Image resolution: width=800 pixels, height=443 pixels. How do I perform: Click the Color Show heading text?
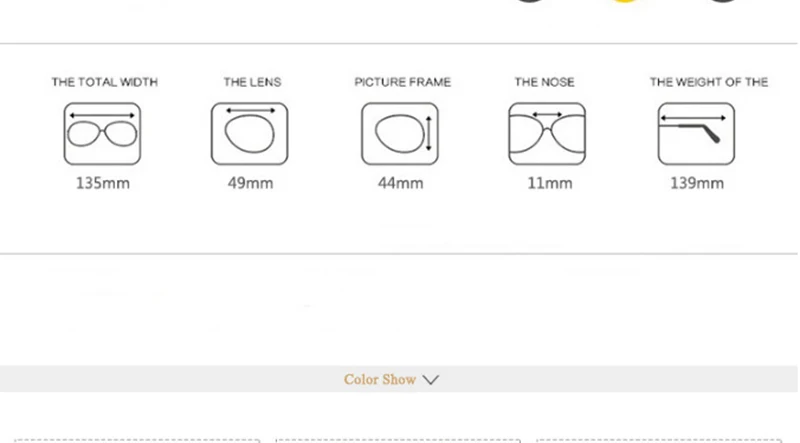pos(380,379)
